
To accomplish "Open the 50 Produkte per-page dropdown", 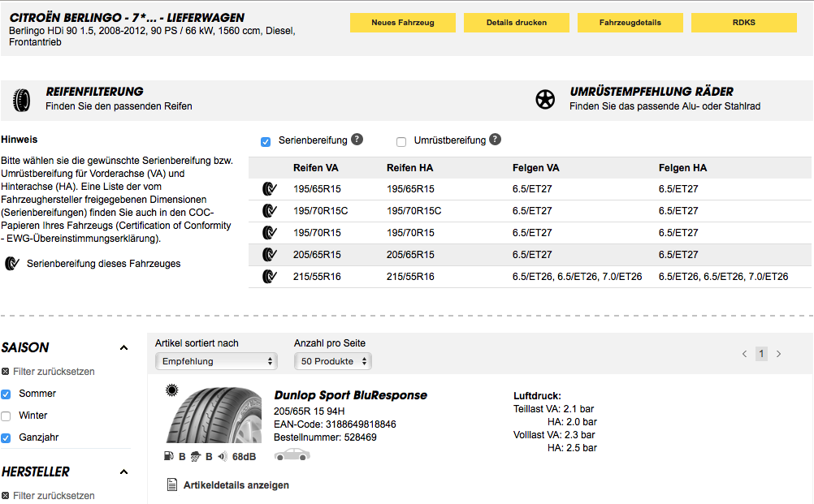I will (333, 361).
